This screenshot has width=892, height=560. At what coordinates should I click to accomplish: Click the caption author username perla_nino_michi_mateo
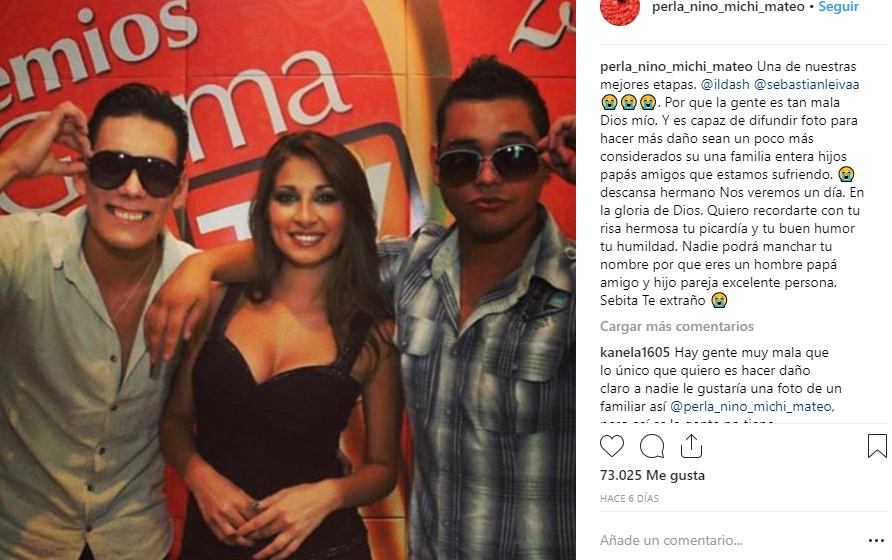pyautogui.click(x=676, y=67)
